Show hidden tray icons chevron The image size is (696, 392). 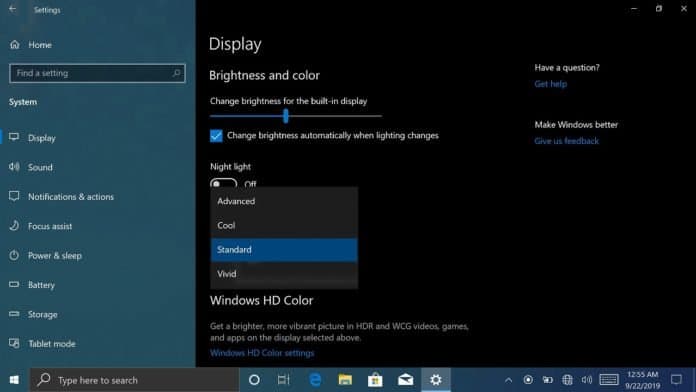point(508,380)
